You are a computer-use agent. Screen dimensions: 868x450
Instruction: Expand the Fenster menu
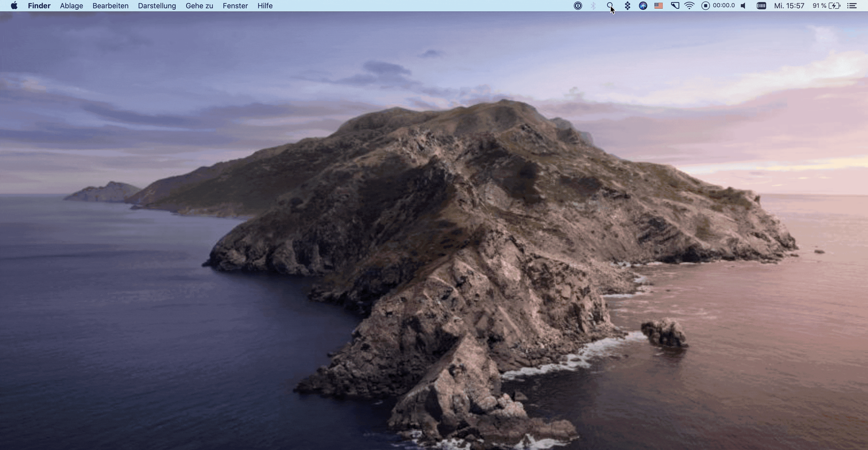235,6
